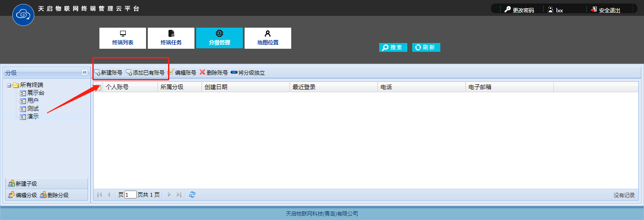Click the 没有记录 status text
This screenshot has width=644, height=220.
tap(624, 195)
